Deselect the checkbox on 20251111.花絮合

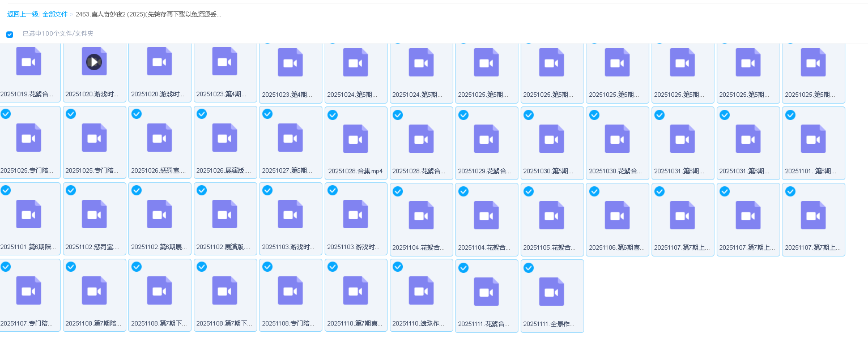click(x=463, y=268)
